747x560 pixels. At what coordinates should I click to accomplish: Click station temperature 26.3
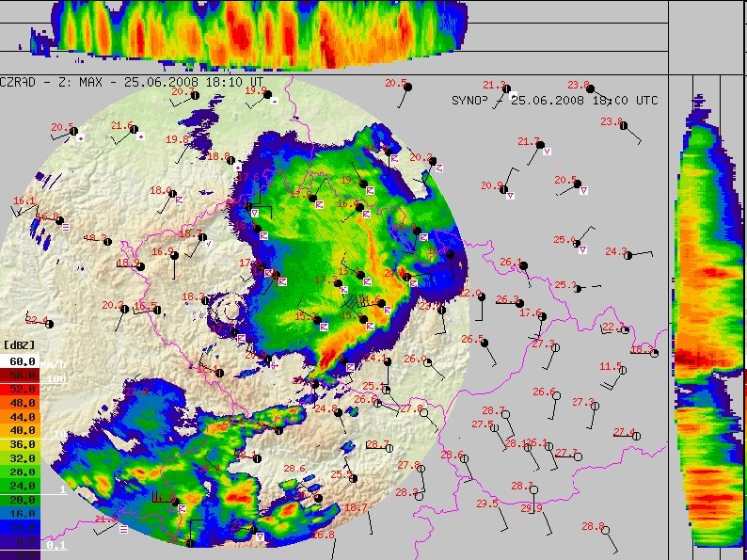(507, 299)
